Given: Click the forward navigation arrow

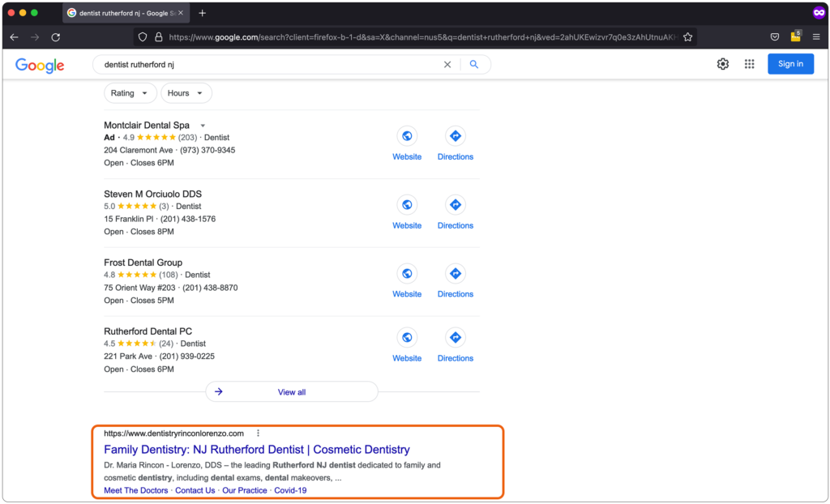Looking at the screenshot, I should tap(35, 37).
